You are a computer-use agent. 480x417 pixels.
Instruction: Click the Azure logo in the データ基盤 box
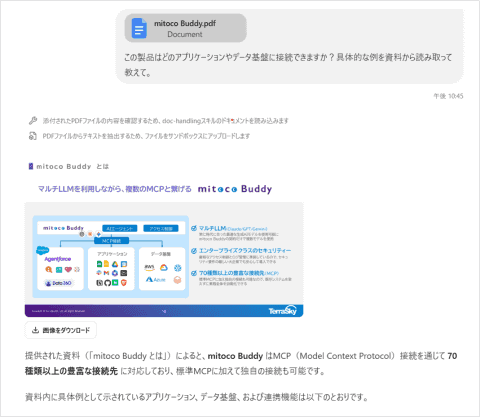click(x=155, y=279)
